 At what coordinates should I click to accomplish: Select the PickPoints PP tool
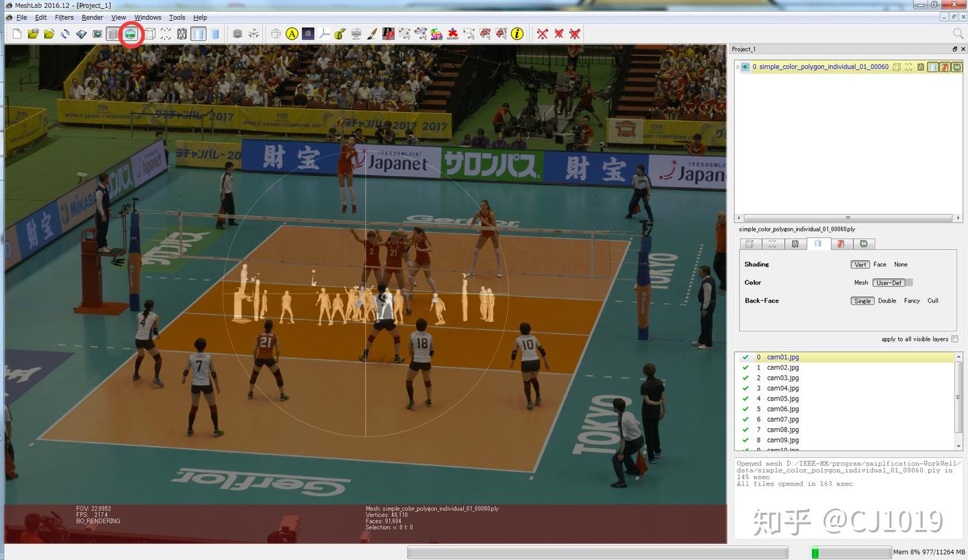point(389,34)
